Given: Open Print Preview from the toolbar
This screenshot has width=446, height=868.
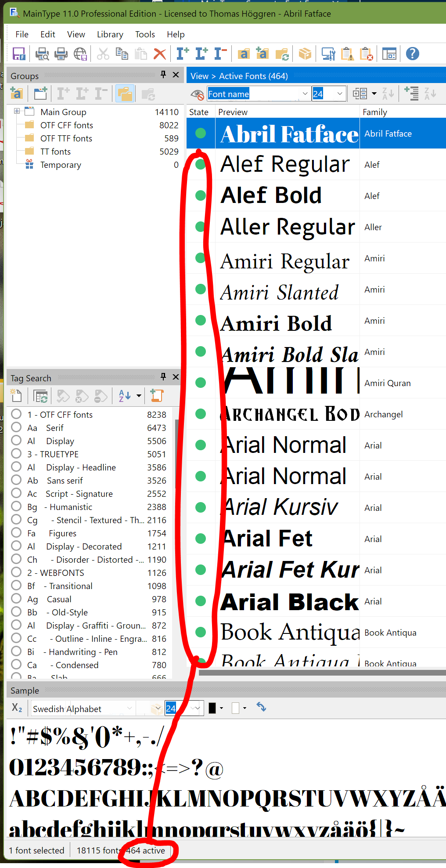Looking at the screenshot, I should (42, 54).
